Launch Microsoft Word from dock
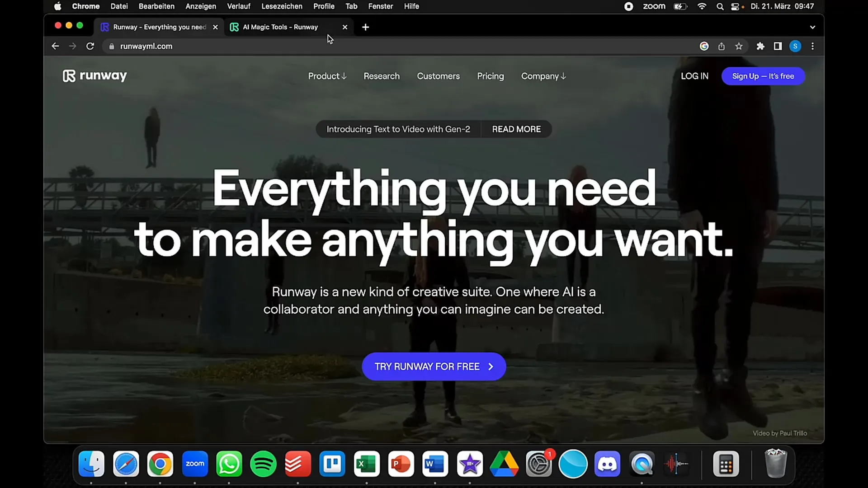Image resolution: width=868 pixels, height=488 pixels. pyautogui.click(x=435, y=464)
